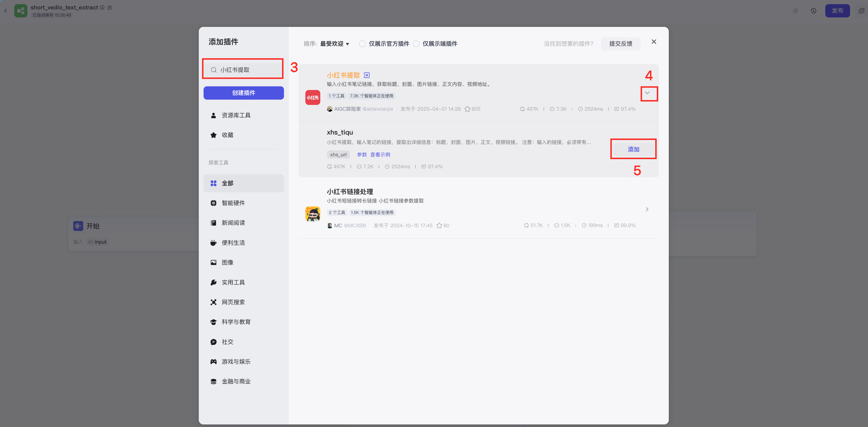Select the 图像 category
Viewport: 868px width, 427px height.
244,262
